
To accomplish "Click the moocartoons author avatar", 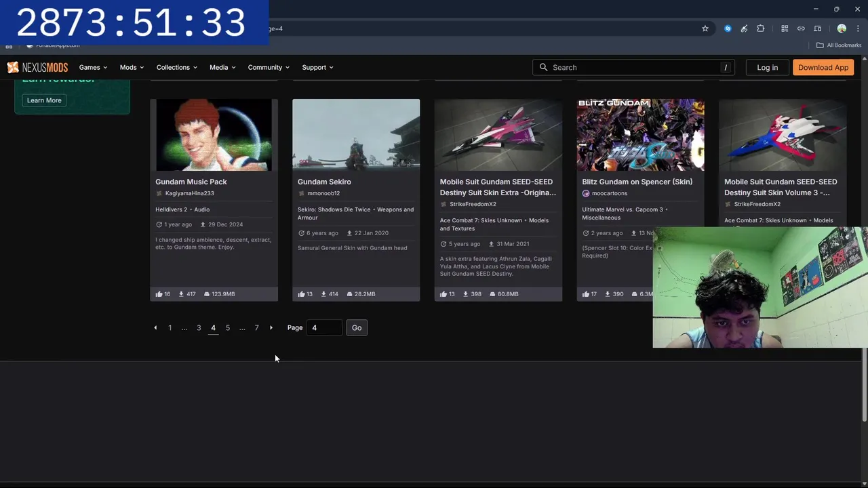I will coord(586,193).
